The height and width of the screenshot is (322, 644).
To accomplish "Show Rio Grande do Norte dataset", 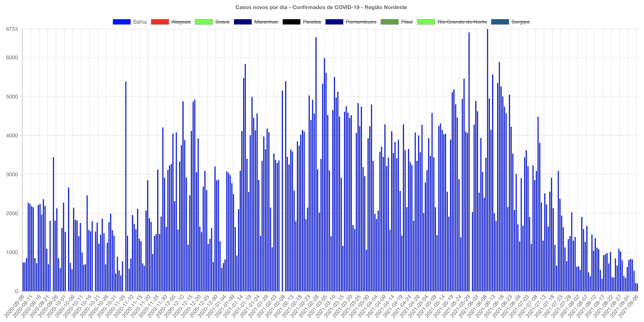I will coord(462,22).
